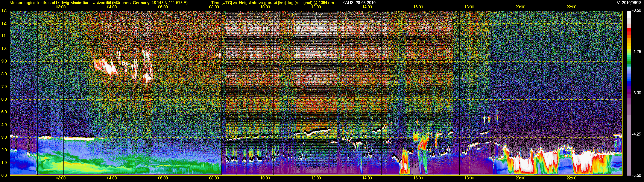Click the 12:00 label on the bottom time axis

tap(316, 178)
